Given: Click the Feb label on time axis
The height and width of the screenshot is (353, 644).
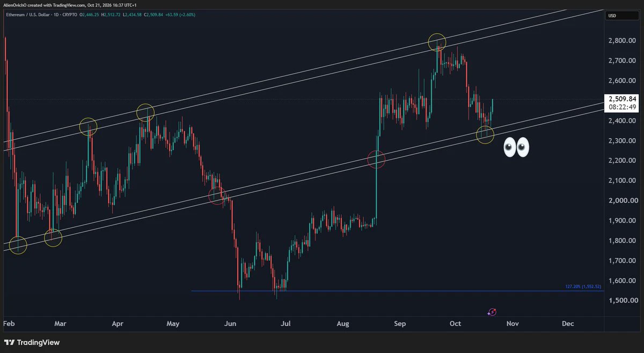Looking at the screenshot, I should click(x=9, y=324).
